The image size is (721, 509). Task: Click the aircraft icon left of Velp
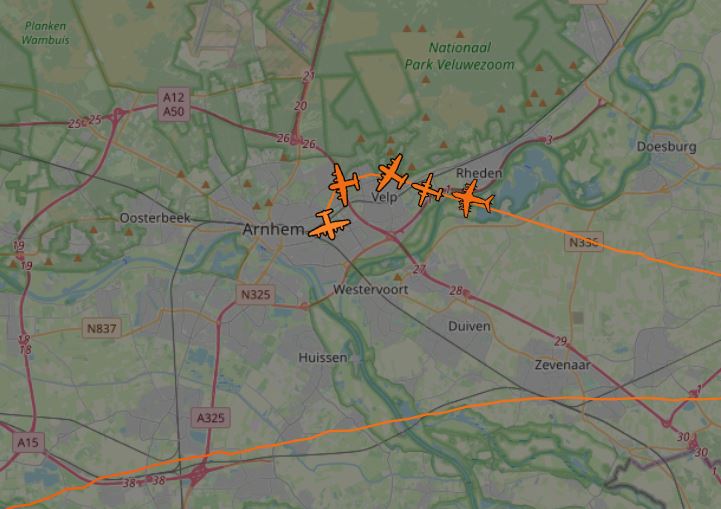coord(343,184)
